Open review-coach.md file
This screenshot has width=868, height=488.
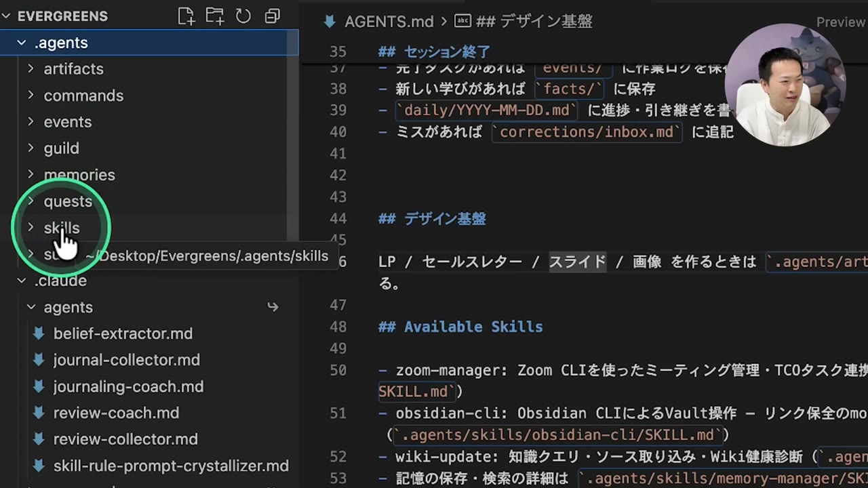(x=117, y=413)
